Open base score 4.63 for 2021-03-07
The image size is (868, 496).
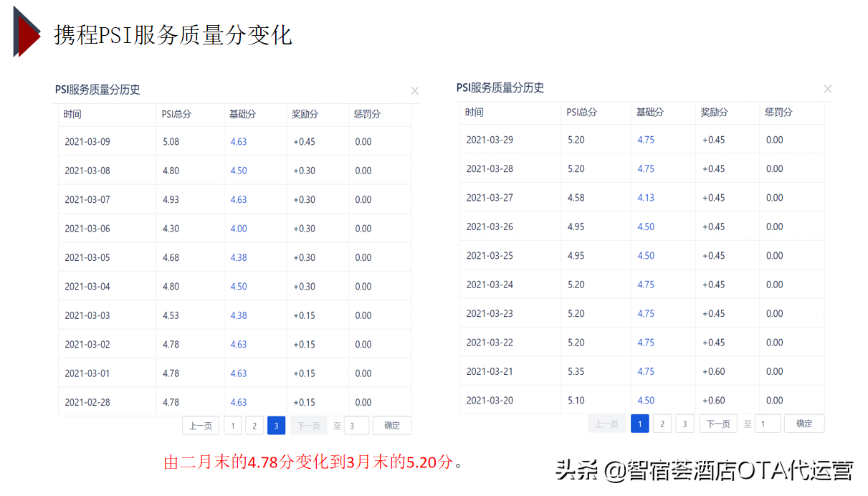point(239,199)
